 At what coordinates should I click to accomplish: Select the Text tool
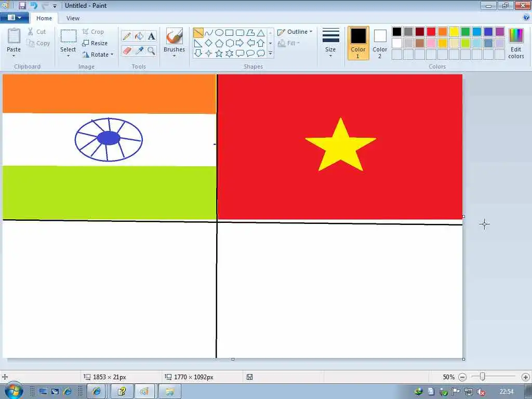(151, 36)
